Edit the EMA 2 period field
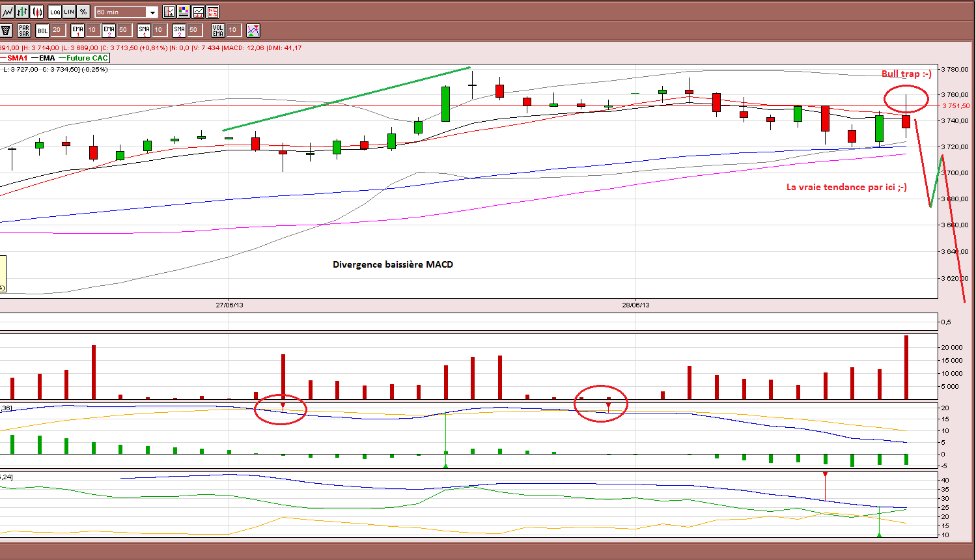 click(x=124, y=30)
